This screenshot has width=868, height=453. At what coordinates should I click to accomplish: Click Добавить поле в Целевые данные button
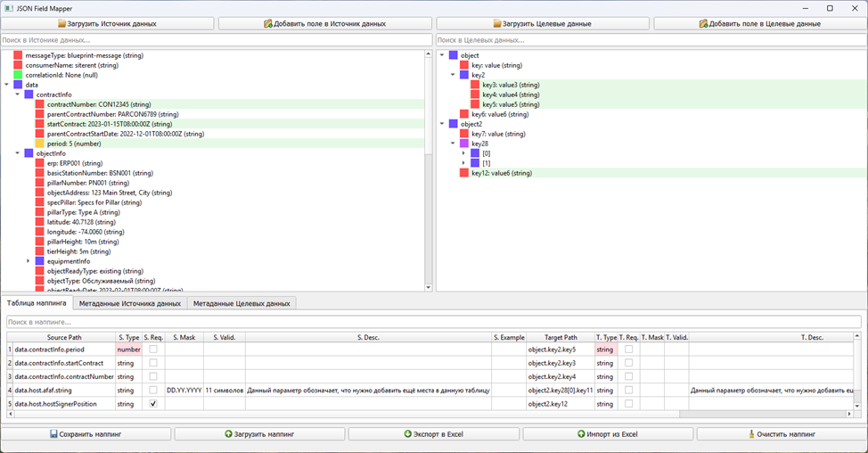pos(760,24)
